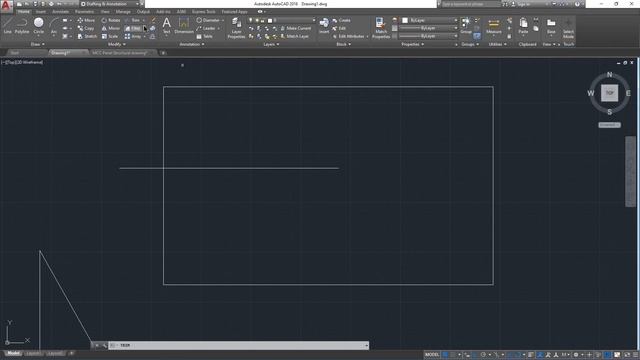Expand the Block panel
The height and width of the screenshot is (360, 640).
point(343,44)
